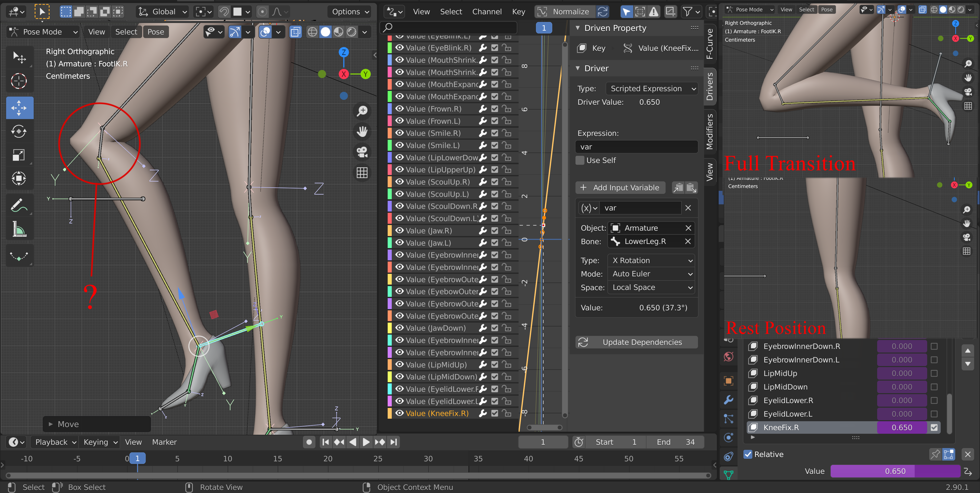This screenshot has width=980, height=493.
Task: Open the Local Space dropdown
Action: [651, 287]
